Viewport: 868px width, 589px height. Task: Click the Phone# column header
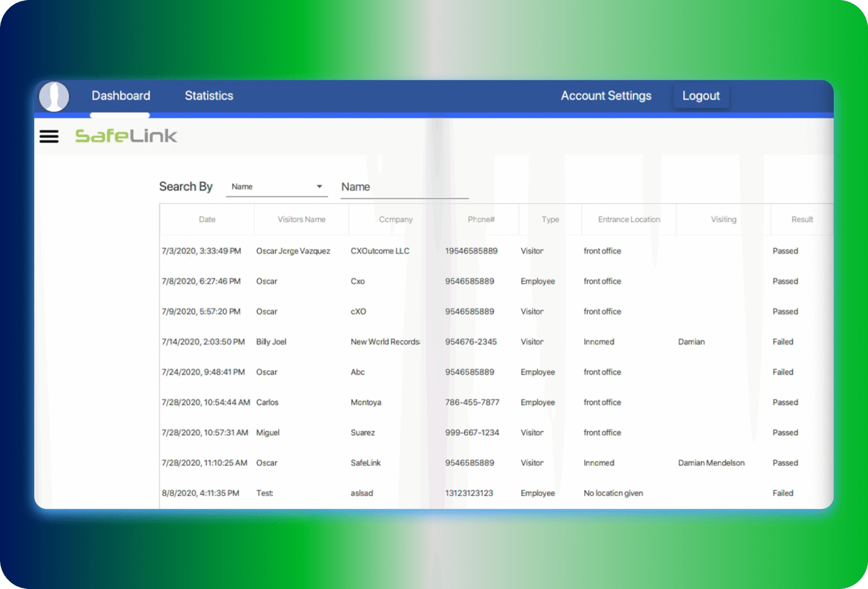[x=481, y=220]
